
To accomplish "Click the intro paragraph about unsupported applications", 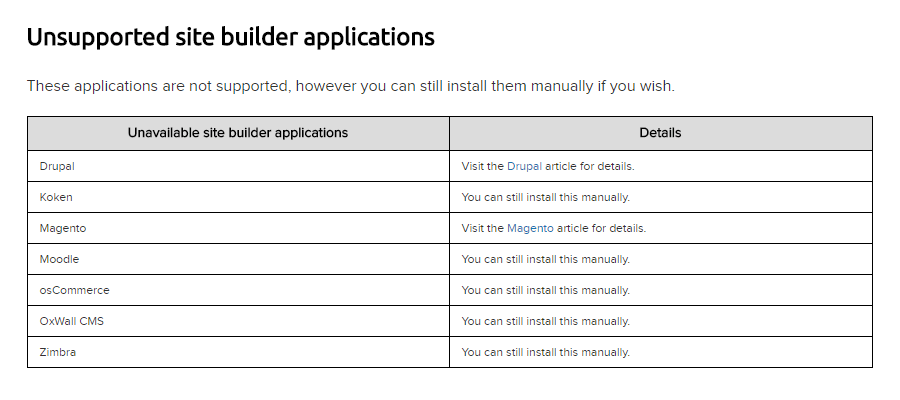I will 351,87.
